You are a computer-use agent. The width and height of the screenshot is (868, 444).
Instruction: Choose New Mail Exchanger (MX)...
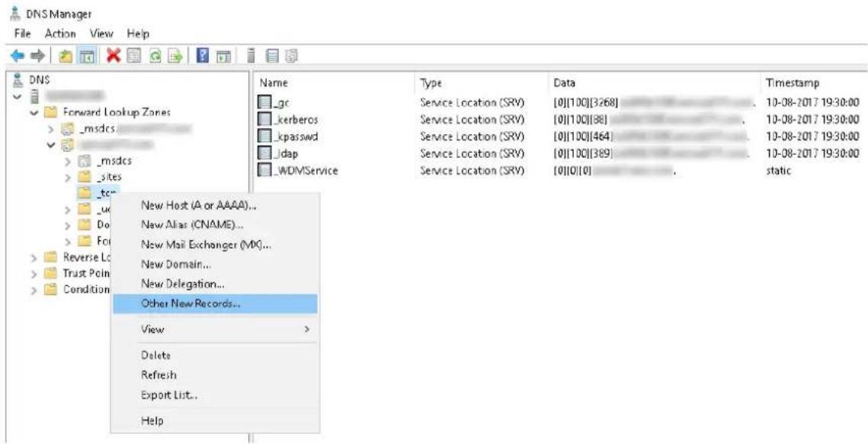(215, 244)
